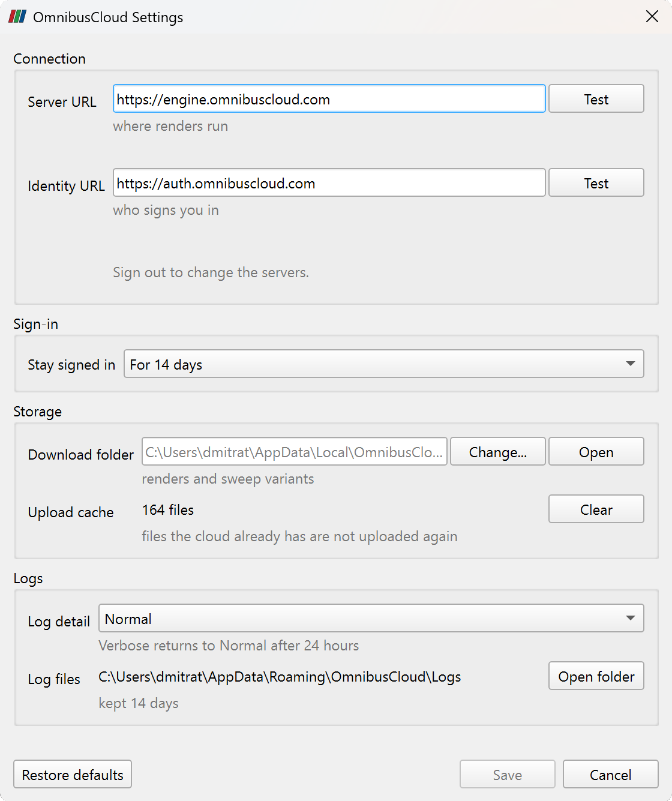Expand the Log detail dropdown
Image resolution: width=672 pixels, height=801 pixels.
371,618
